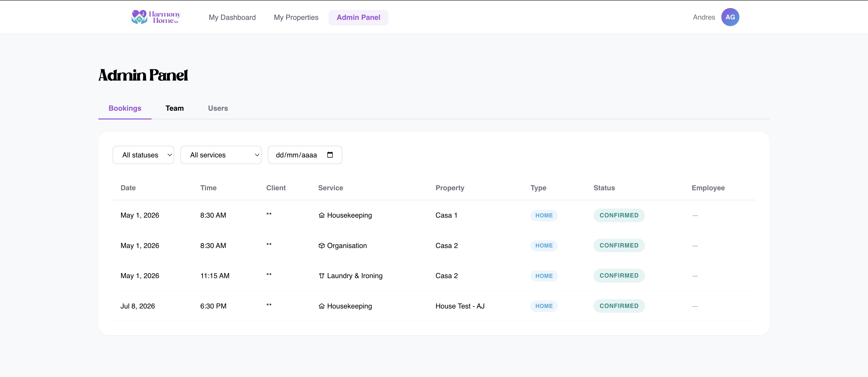Click the Date column header

[x=128, y=188]
